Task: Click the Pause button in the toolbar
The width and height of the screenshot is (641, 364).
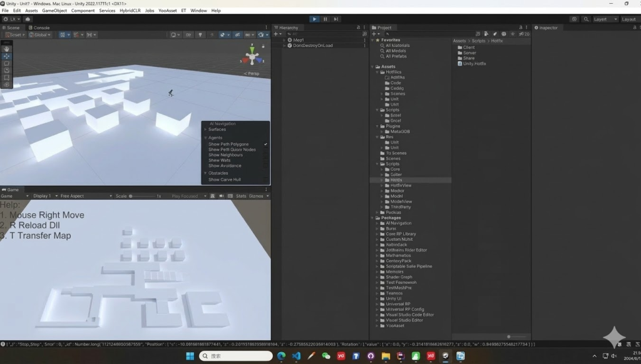Action: 326,19
